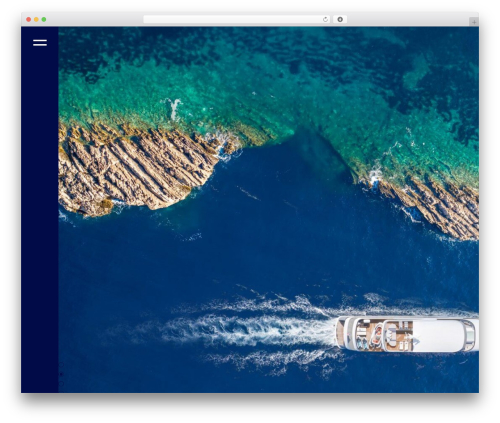Close the window with the red button
The width and height of the screenshot is (500, 423).
[29, 19]
